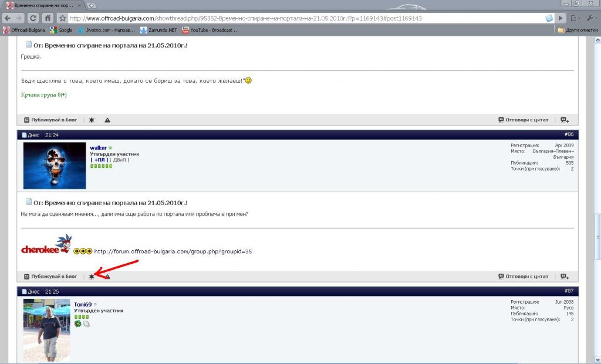
Task: Open Toni69's avatar photo
Action: (47, 330)
